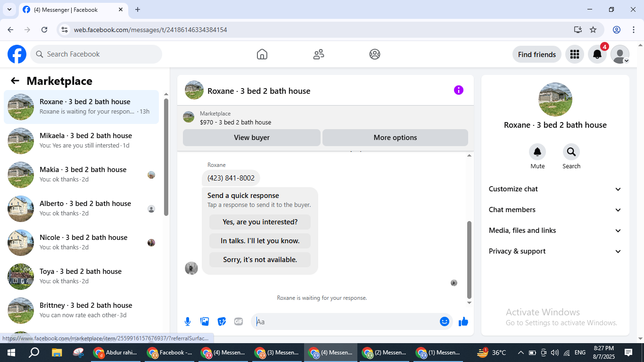The height and width of the screenshot is (362, 644).
Task: Click Roxane's avatar beside the quick responses
Action: [x=191, y=268]
